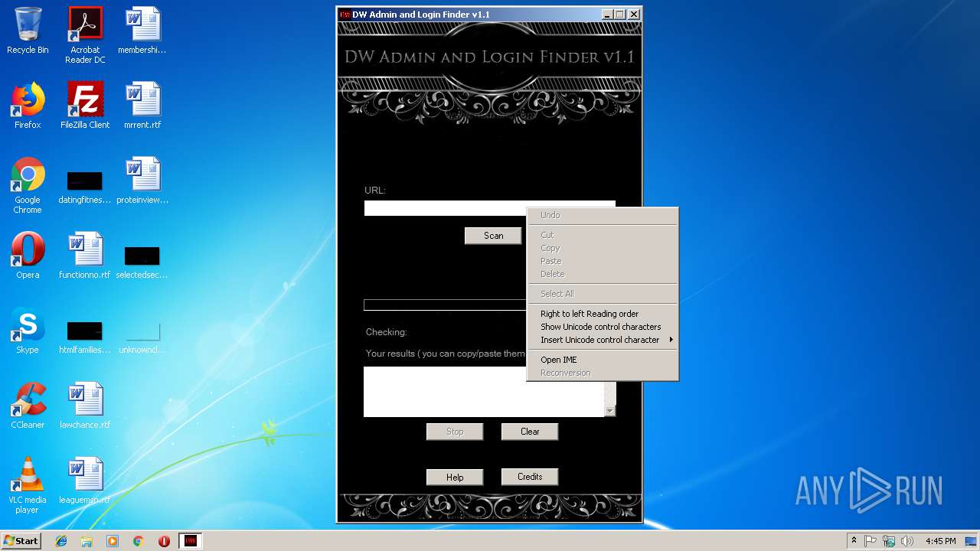
Task: Close the DW Admin Finder window
Action: pos(634,15)
